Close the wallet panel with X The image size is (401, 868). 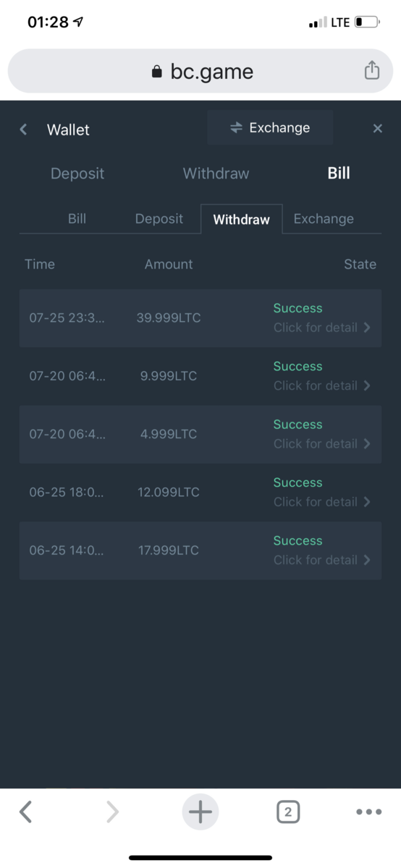click(377, 129)
